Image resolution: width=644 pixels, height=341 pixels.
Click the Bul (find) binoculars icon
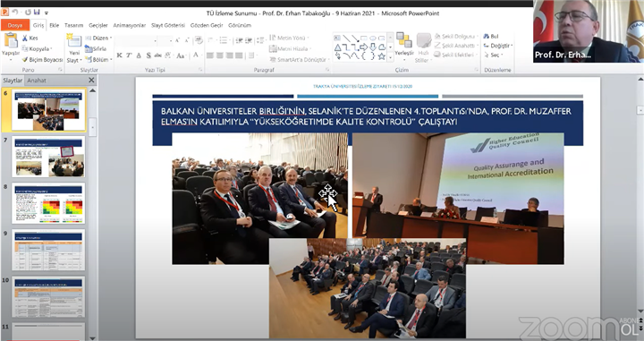click(487, 37)
